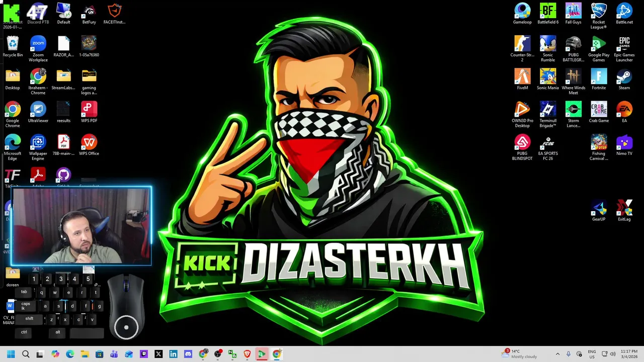This screenshot has width=644, height=362.
Task: Launch PUBG BATTLEGROUNDS desktop icon
Action: [x=573, y=49]
